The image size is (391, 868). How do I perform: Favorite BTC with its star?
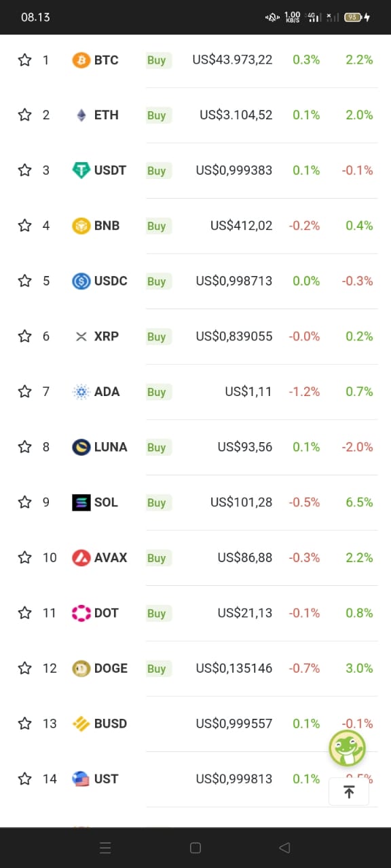(x=25, y=60)
